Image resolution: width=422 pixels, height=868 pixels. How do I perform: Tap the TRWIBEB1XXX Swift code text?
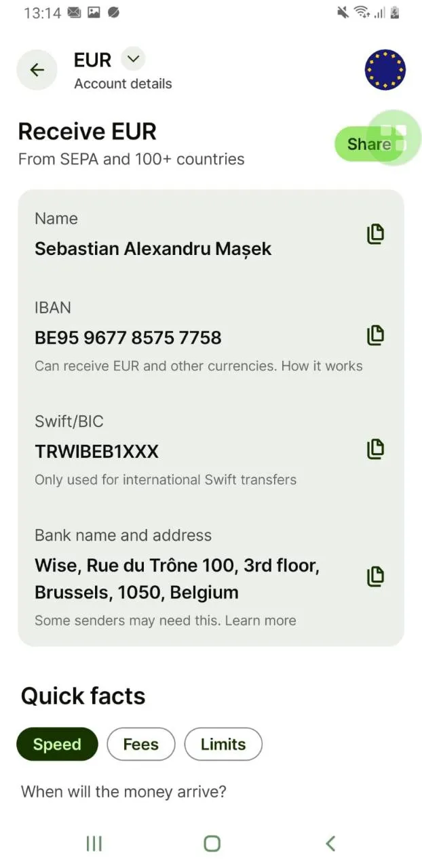pos(96,452)
